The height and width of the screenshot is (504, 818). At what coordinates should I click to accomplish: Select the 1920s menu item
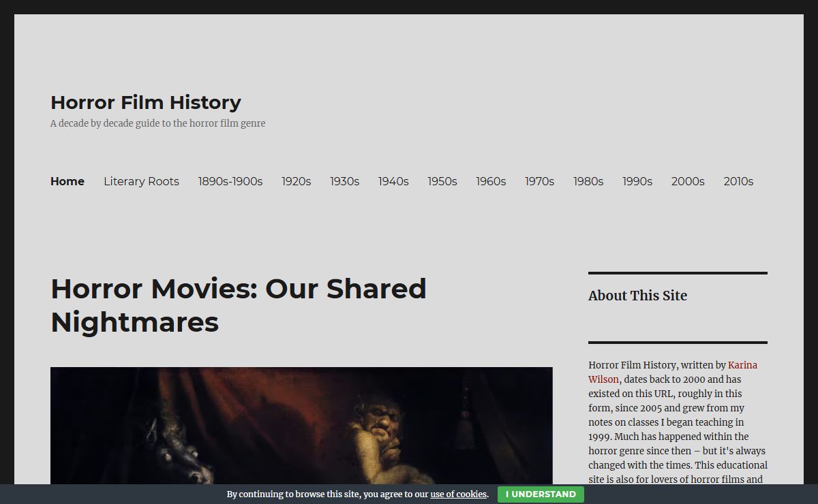[297, 181]
